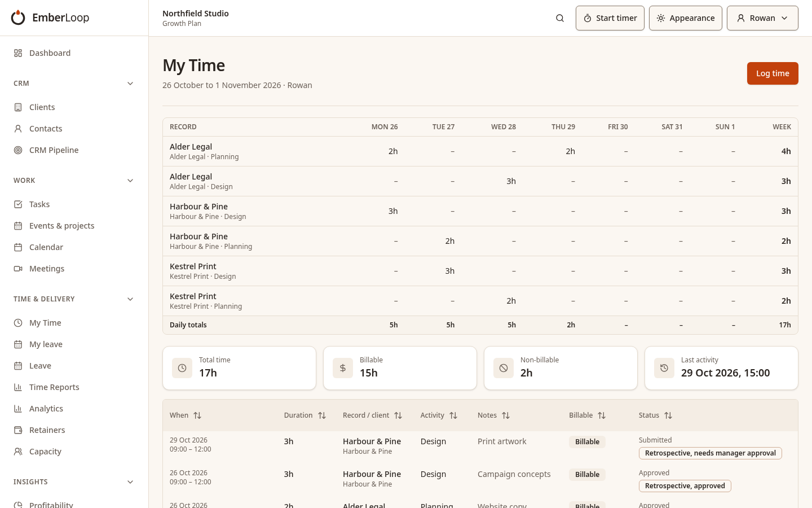This screenshot has width=812, height=508.
Task: Click Northfield Studio workspace name
Action: [196, 14]
